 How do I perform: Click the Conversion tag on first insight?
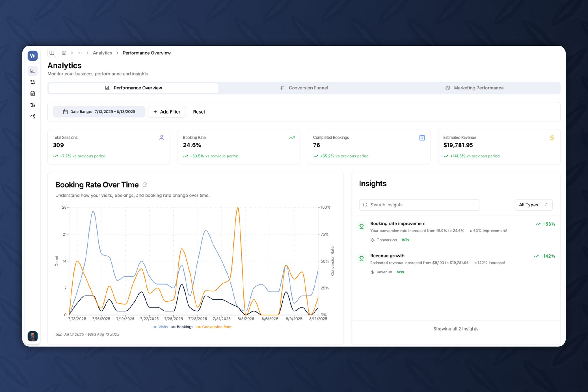pyautogui.click(x=384, y=240)
